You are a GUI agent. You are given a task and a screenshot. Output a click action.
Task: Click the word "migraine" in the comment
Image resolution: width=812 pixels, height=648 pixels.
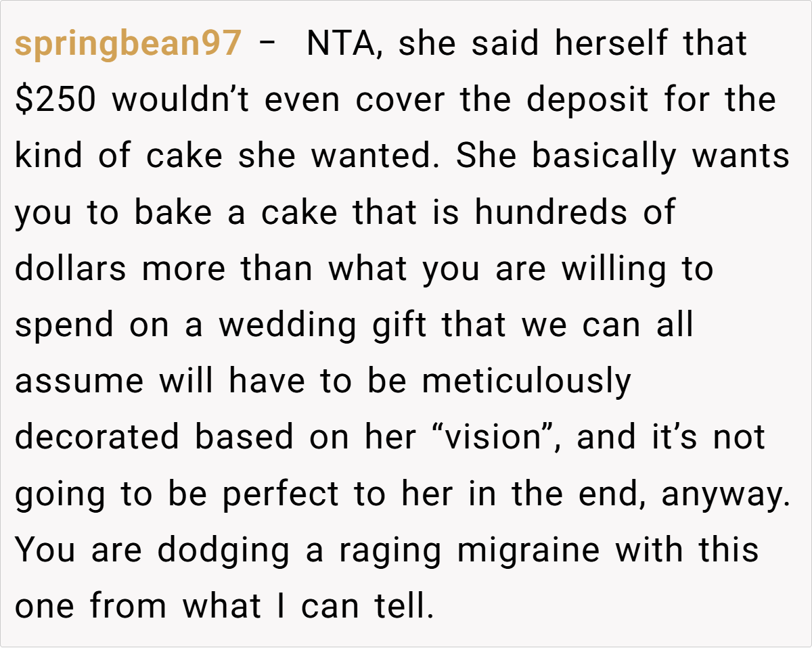click(528, 550)
